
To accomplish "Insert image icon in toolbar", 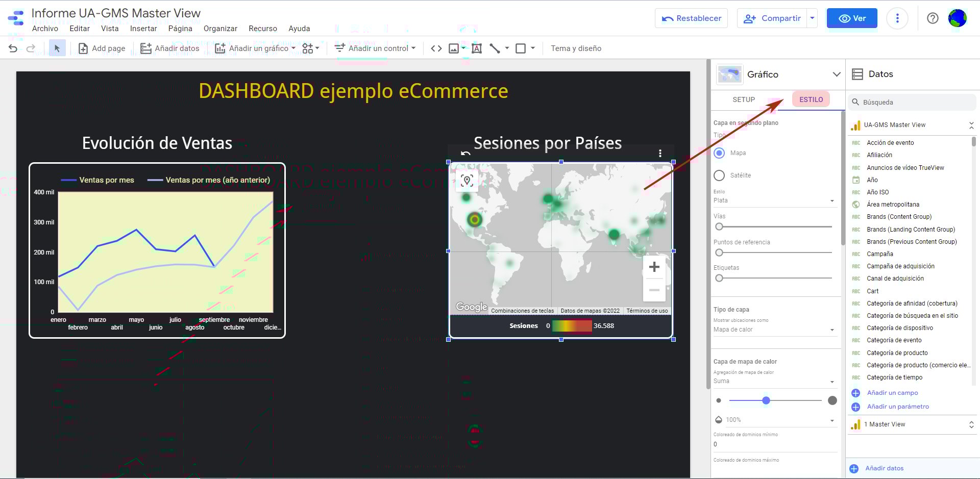I will tap(454, 48).
